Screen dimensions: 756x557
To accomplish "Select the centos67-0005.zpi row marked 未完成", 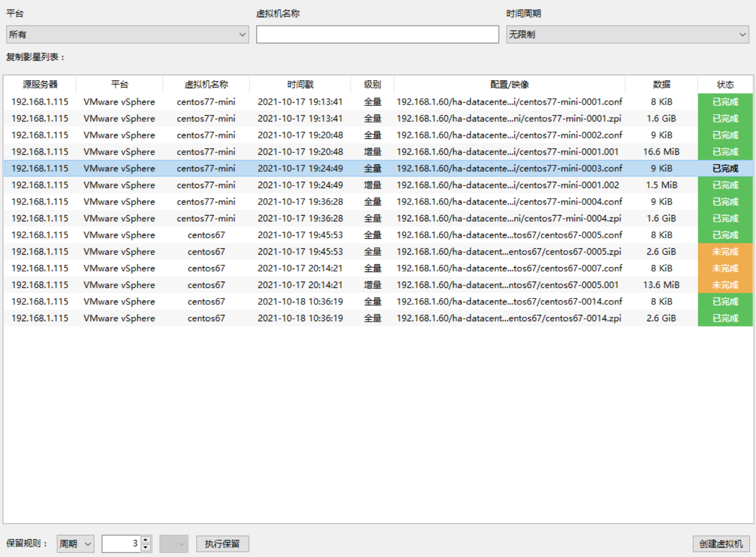I will [x=508, y=252].
